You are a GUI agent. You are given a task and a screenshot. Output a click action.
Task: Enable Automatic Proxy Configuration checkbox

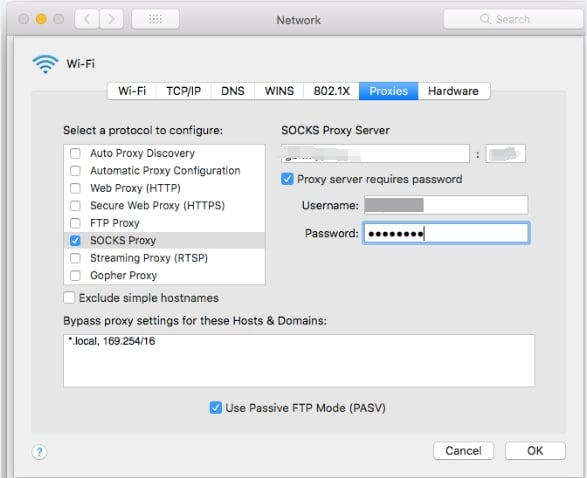(75, 171)
